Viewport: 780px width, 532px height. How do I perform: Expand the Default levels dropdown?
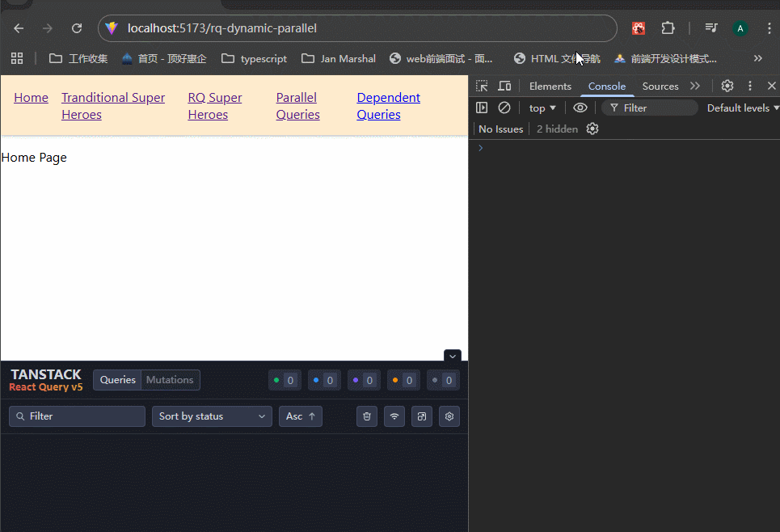(x=742, y=108)
